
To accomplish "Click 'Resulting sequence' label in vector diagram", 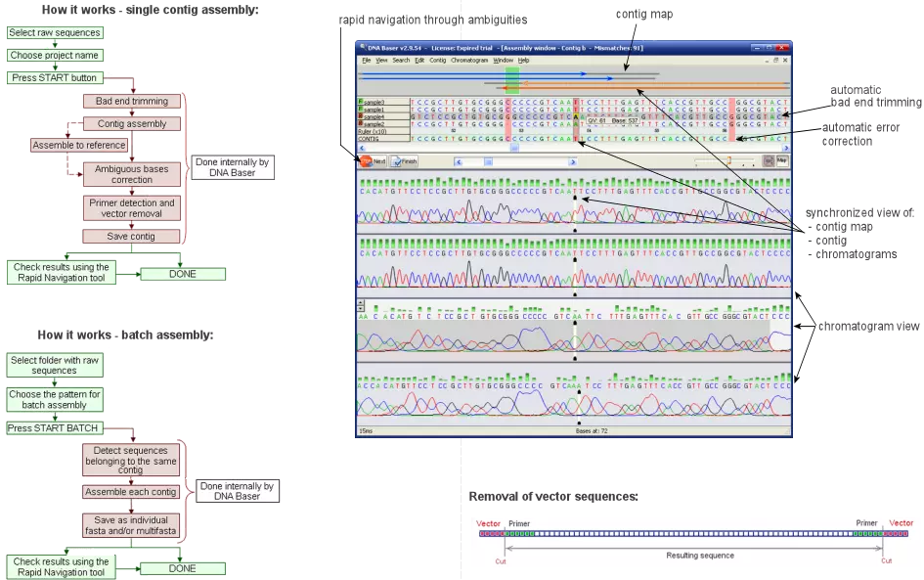I will coord(700,556).
